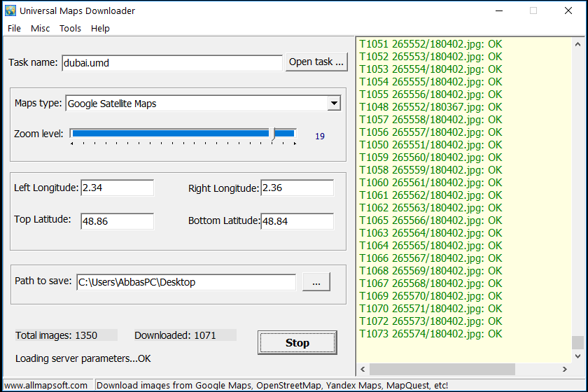Select log line T1072 265573/180402.jpg
Image resolution: width=588 pixels, height=392 pixels.
coord(430,321)
